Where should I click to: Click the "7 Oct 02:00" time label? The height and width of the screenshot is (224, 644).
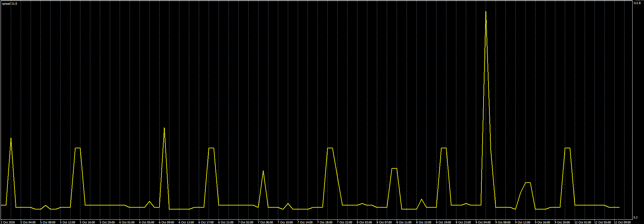click(x=246, y=222)
